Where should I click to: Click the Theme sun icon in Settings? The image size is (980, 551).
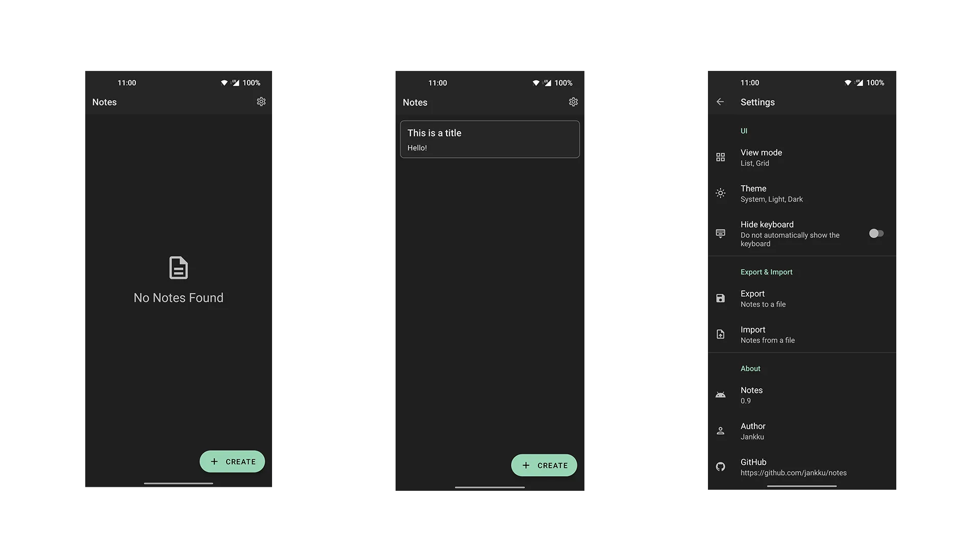[721, 193]
